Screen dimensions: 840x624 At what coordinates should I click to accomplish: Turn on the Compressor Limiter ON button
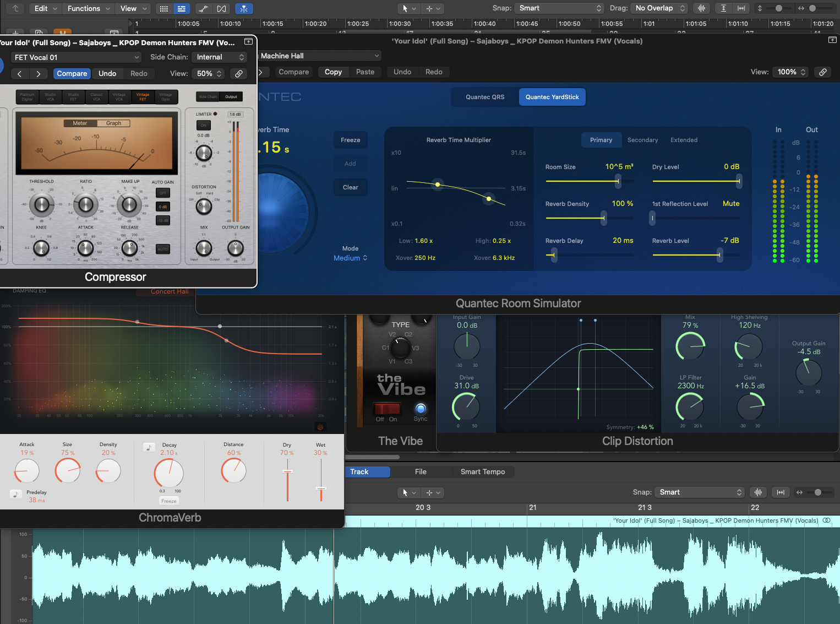point(204,125)
